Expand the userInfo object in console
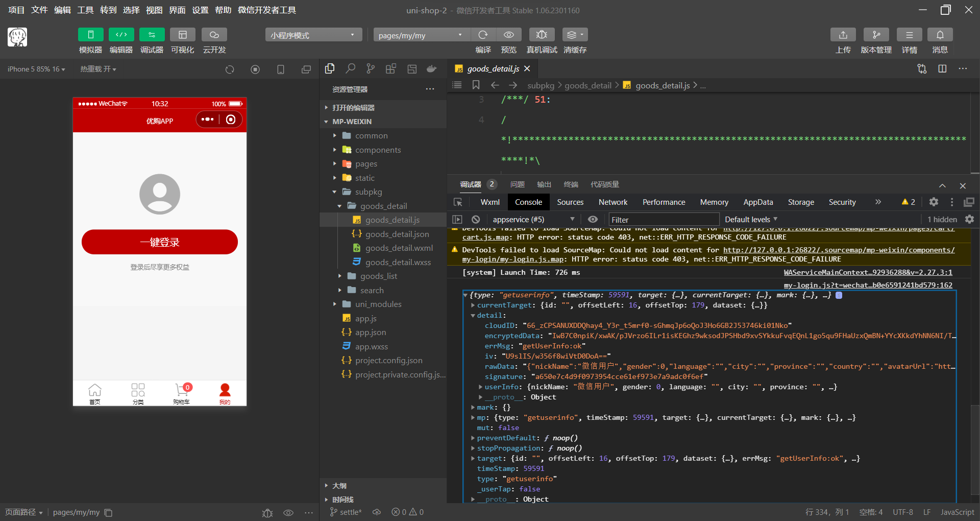 pyautogui.click(x=481, y=387)
